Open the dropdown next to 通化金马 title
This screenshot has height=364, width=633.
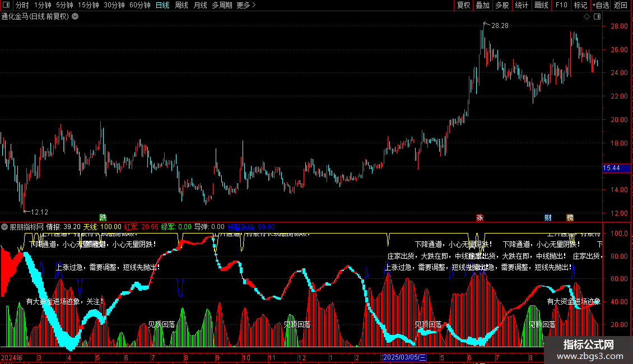[75, 17]
